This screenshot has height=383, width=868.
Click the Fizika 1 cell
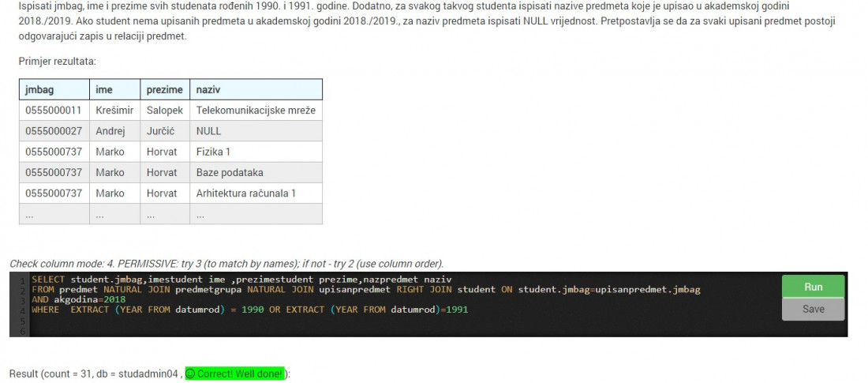[256, 152]
